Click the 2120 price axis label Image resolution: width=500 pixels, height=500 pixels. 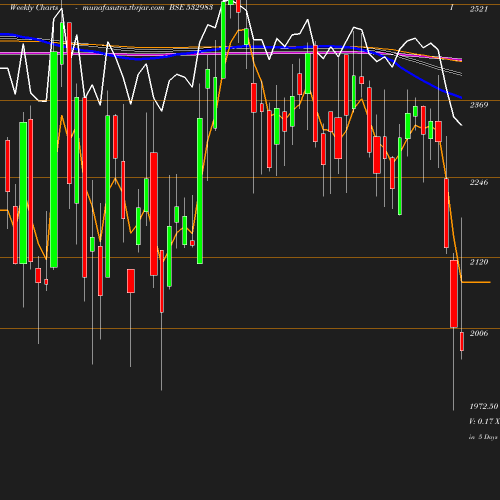[479, 262]
